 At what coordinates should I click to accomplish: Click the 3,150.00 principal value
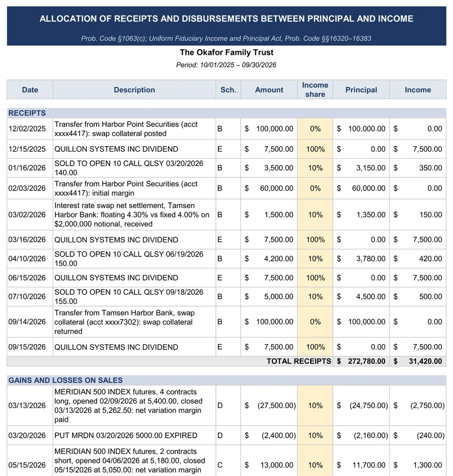click(371, 168)
